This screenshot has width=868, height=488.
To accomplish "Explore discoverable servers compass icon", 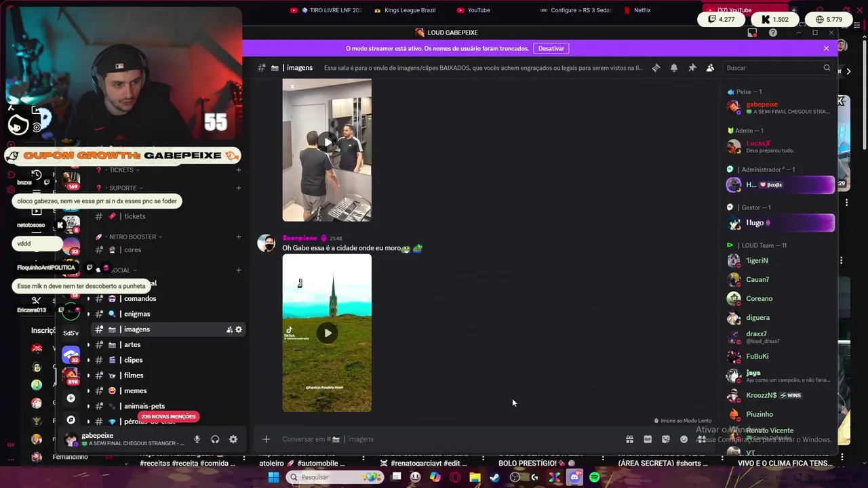I will tap(71, 420).
